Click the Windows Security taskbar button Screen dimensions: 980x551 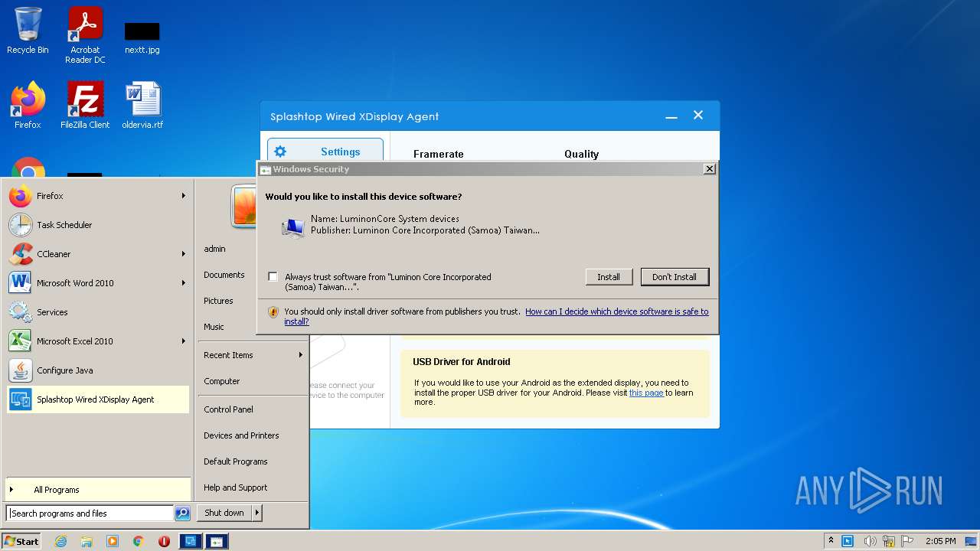pyautogui.click(x=217, y=541)
